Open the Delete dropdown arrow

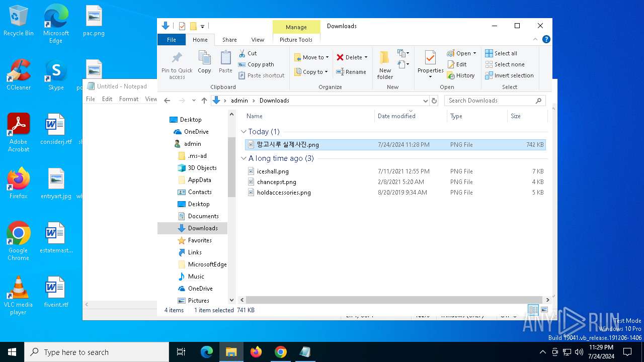(x=366, y=57)
